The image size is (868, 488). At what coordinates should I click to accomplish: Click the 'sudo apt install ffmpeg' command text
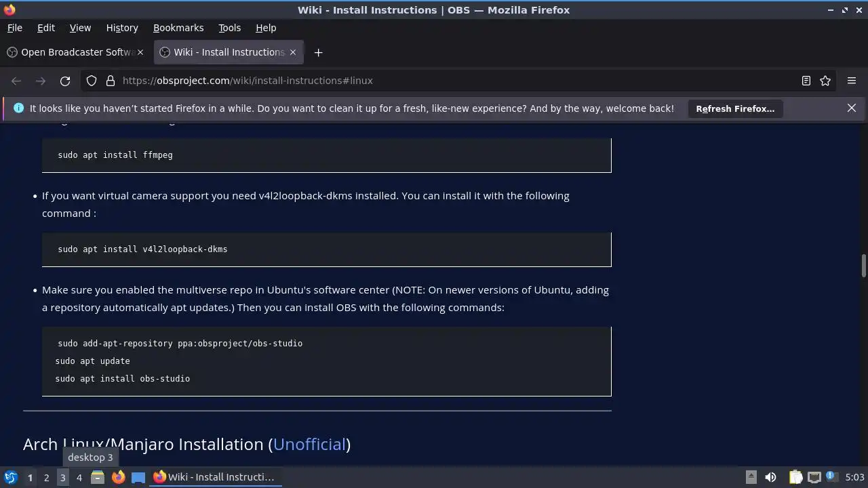115,155
